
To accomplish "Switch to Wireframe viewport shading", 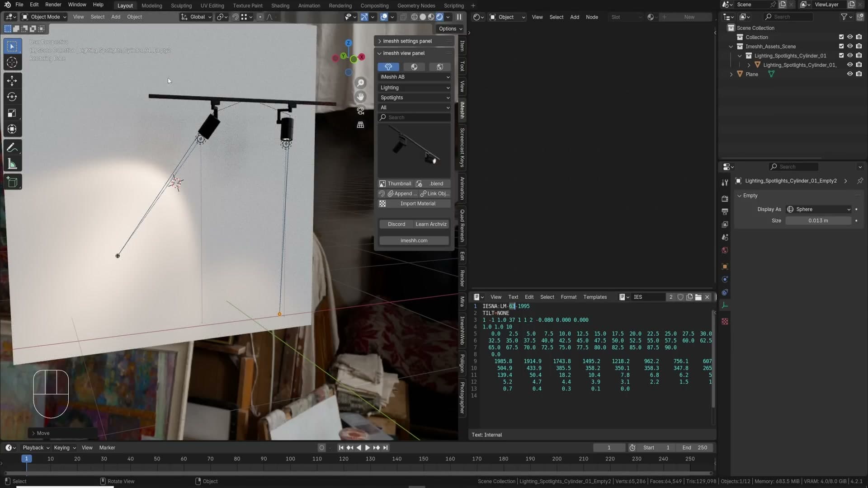I will 414,17.
